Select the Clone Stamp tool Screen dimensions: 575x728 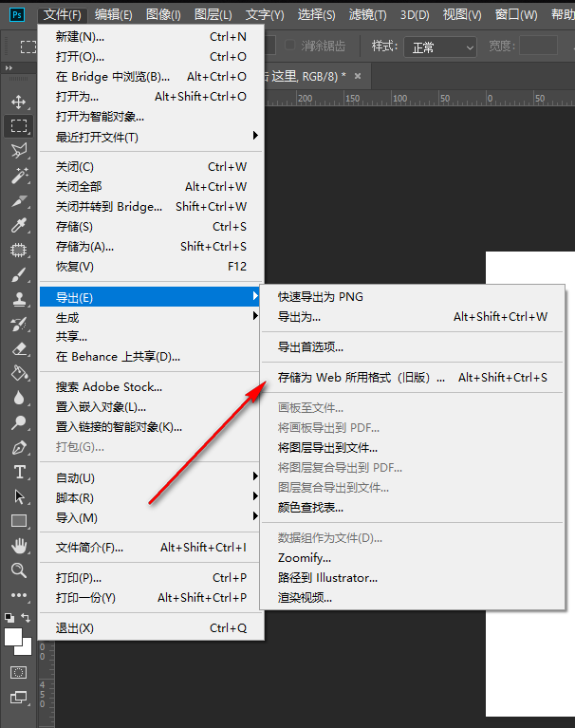pos(19,300)
